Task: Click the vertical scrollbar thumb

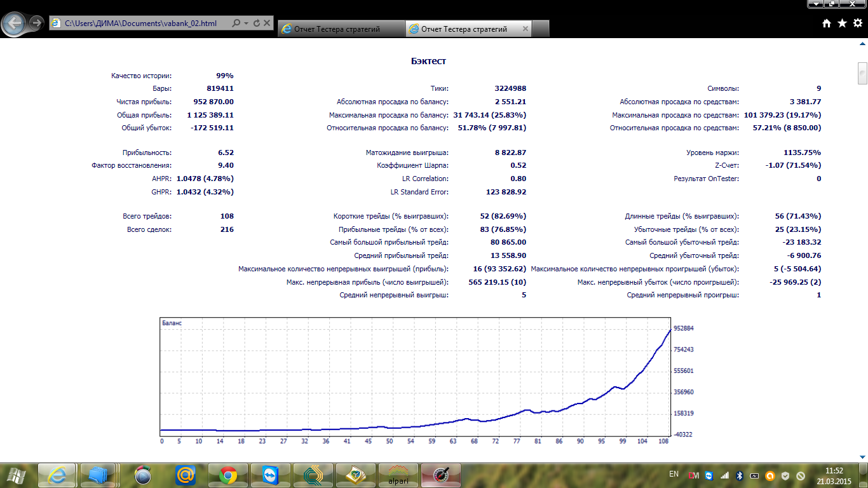Action: pos(862,72)
